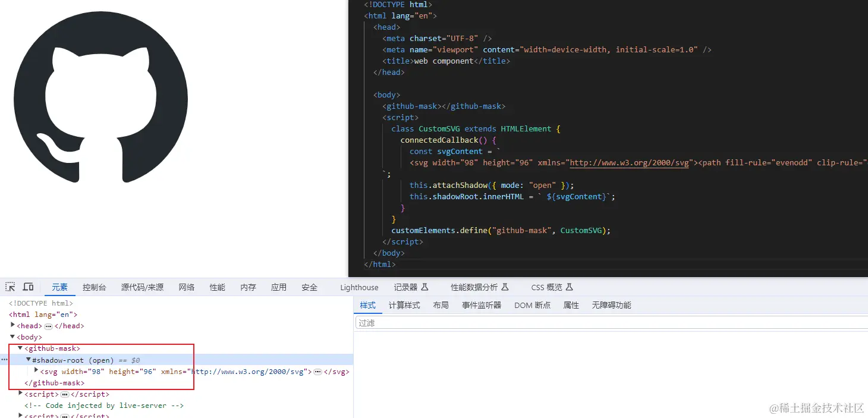
Task: Click the three-dot marker left of shadow-root row
Action: point(4,360)
